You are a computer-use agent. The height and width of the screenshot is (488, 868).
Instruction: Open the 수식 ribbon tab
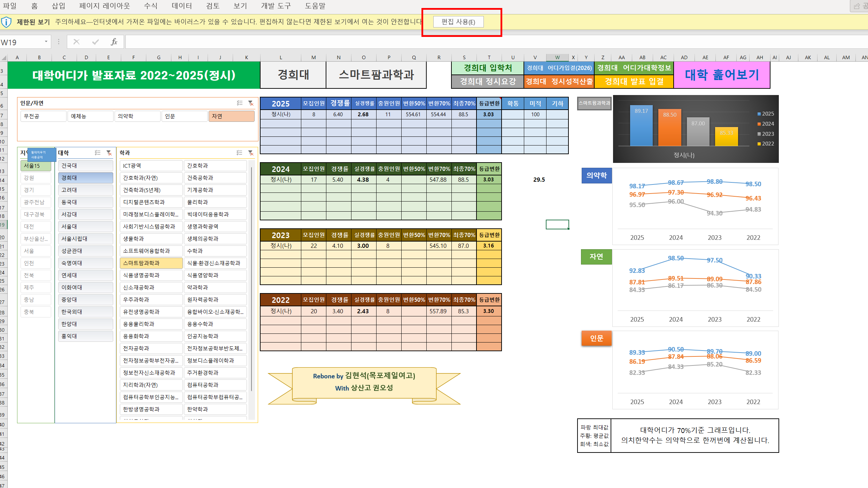(x=150, y=6)
